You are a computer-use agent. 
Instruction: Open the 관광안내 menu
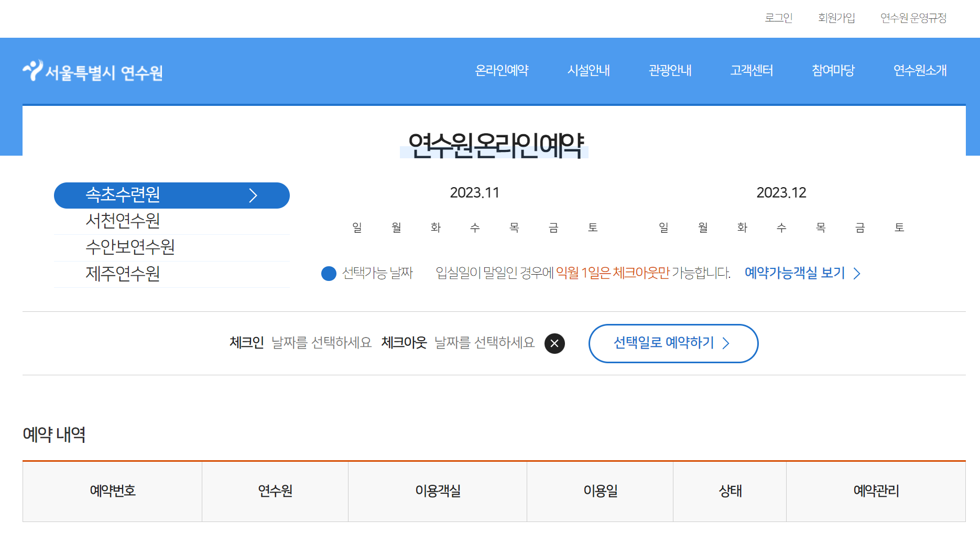[670, 71]
